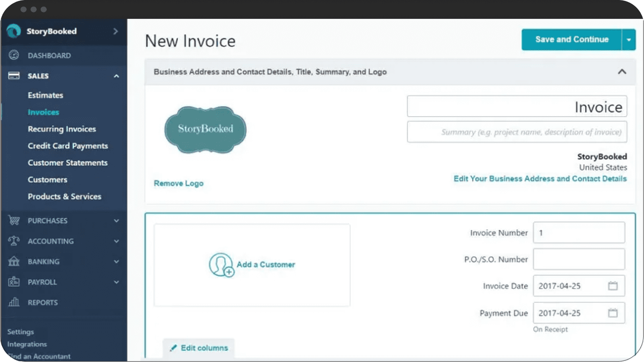Open Customer Statements
The image size is (644, 362).
(x=68, y=163)
